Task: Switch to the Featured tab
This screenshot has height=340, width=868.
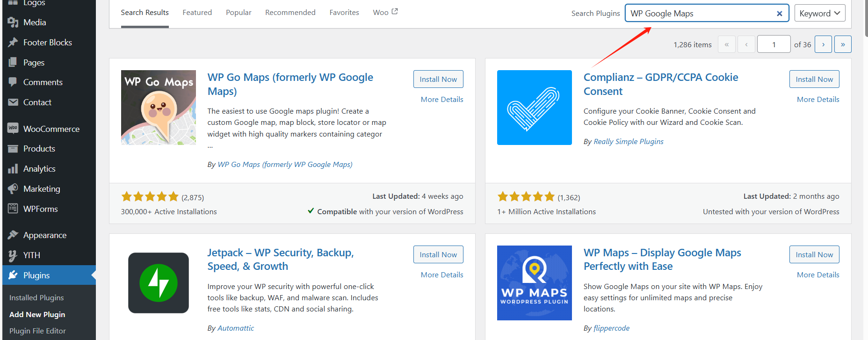Action: point(197,13)
